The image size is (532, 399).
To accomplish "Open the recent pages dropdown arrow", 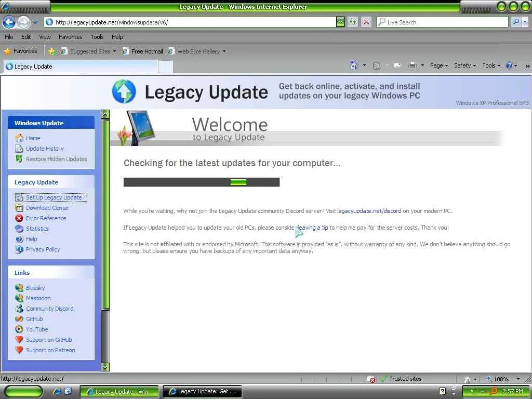I will (35, 22).
